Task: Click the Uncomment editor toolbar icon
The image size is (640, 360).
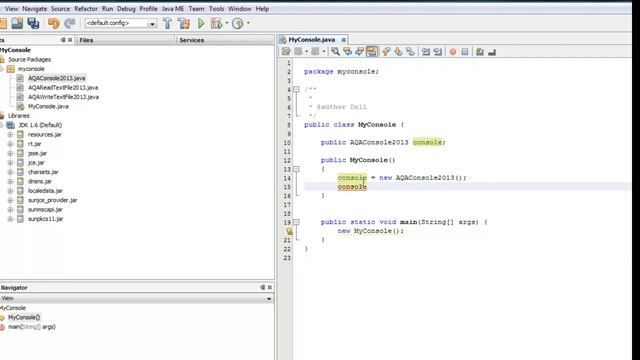Action: pos(492,52)
